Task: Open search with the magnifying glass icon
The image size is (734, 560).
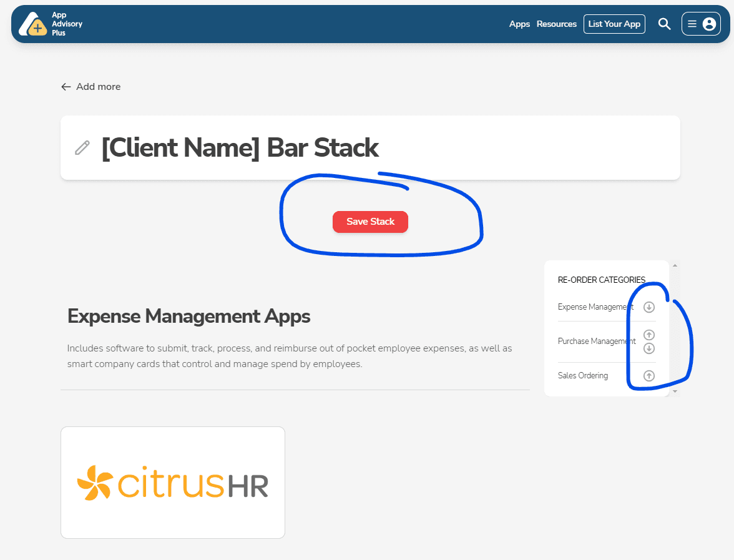Action: (664, 24)
